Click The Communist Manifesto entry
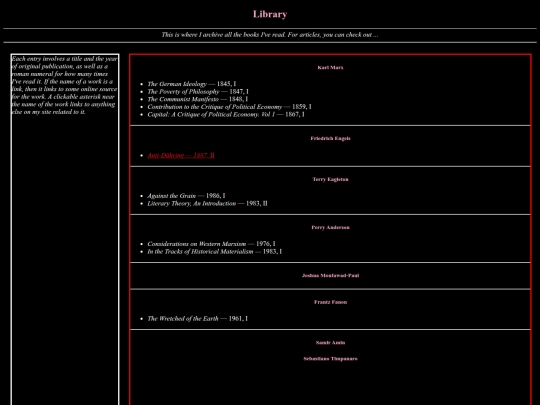Image resolution: width=540 pixels, height=405 pixels. [197, 99]
